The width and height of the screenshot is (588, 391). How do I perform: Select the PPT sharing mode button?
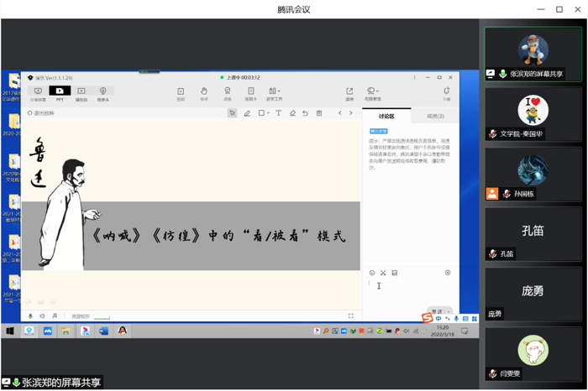[x=59, y=92]
